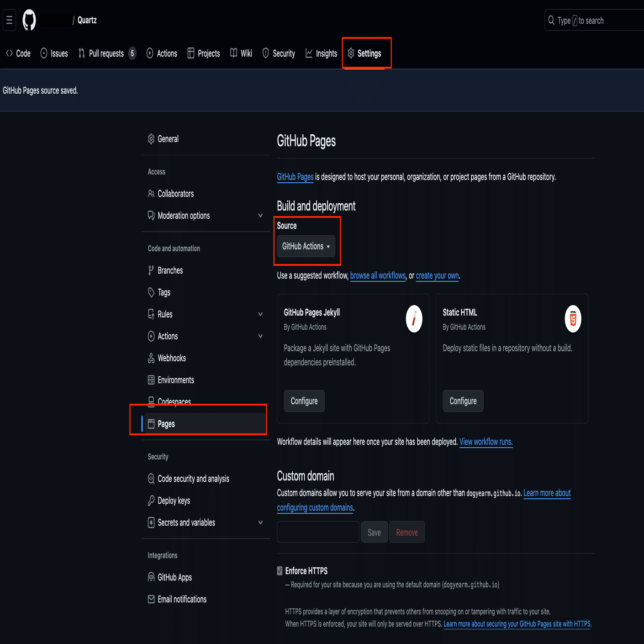
Task: Configure the GitHub Pages Jekyll workflow
Action: pos(304,401)
